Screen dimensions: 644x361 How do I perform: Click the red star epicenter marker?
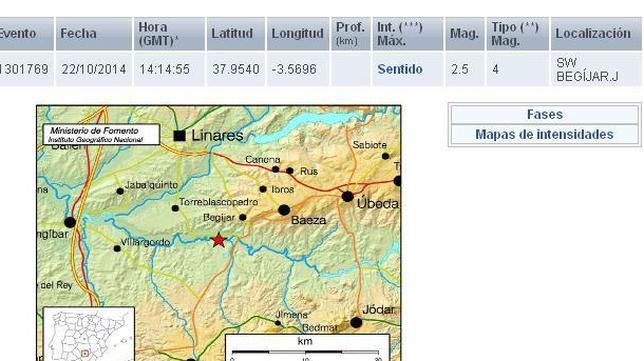click(218, 240)
